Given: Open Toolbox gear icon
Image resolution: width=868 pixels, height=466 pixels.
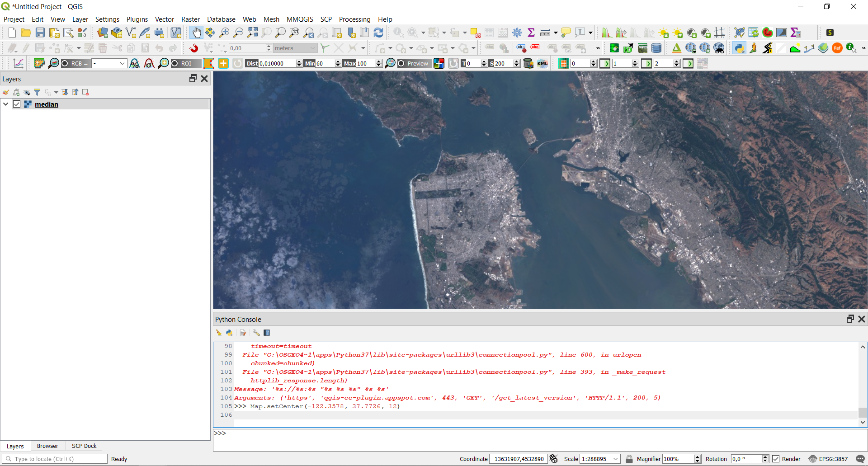Looking at the screenshot, I should click(x=517, y=33).
